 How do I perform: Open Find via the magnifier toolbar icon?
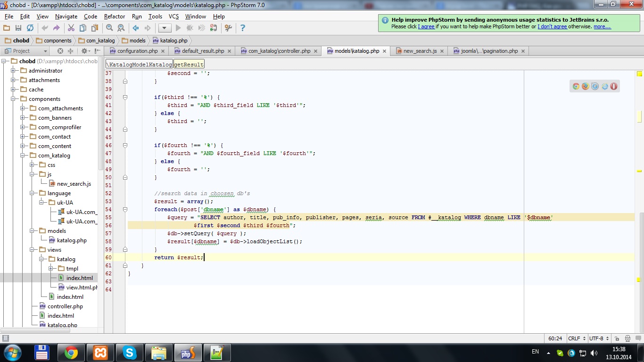[x=109, y=28]
